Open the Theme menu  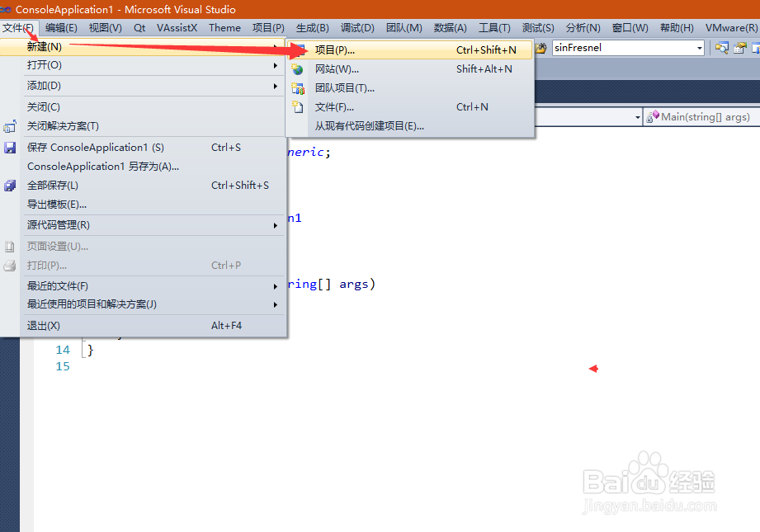225,27
